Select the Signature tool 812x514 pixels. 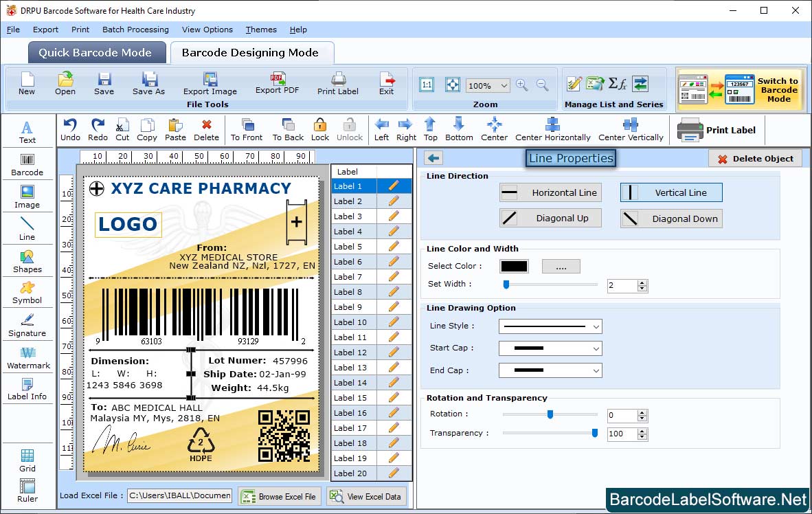[x=27, y=326]
